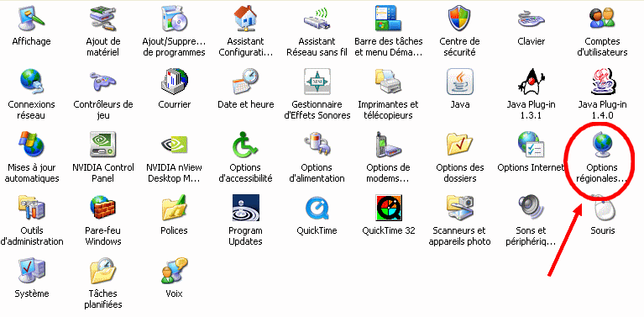This screenshot has width=644, height=317.
Task: Open Outils d'administration icon
Action: pos(31,208)
